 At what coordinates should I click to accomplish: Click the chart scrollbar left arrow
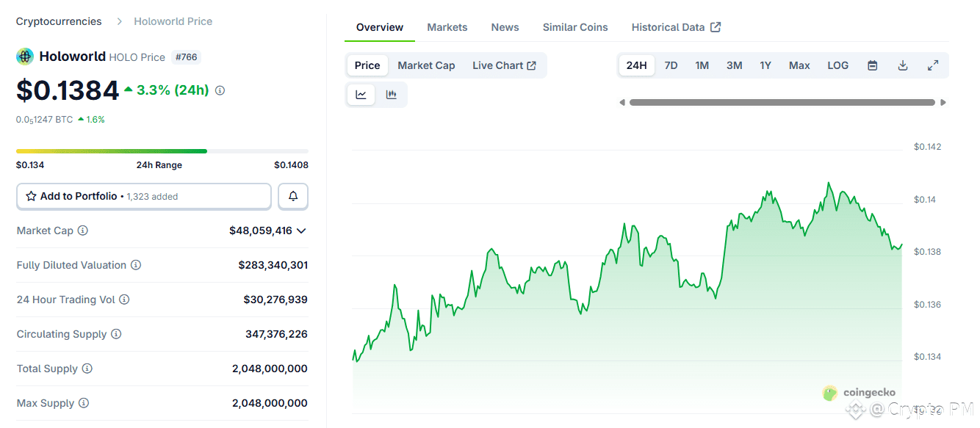coord(622,103)
